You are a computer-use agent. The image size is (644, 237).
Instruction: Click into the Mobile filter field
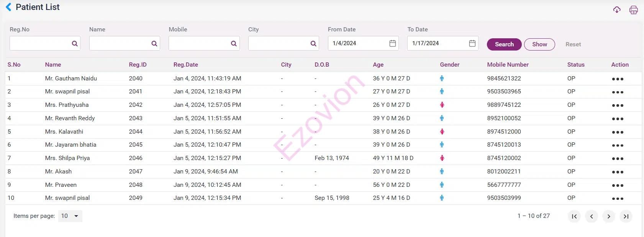(x=199, y=44)
